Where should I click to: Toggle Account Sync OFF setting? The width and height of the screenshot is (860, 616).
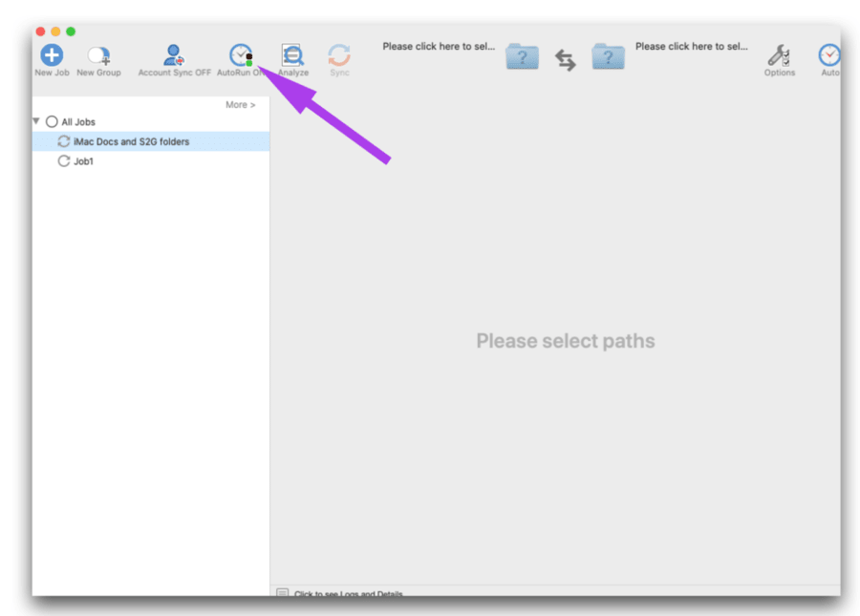(x=173, y=53)
